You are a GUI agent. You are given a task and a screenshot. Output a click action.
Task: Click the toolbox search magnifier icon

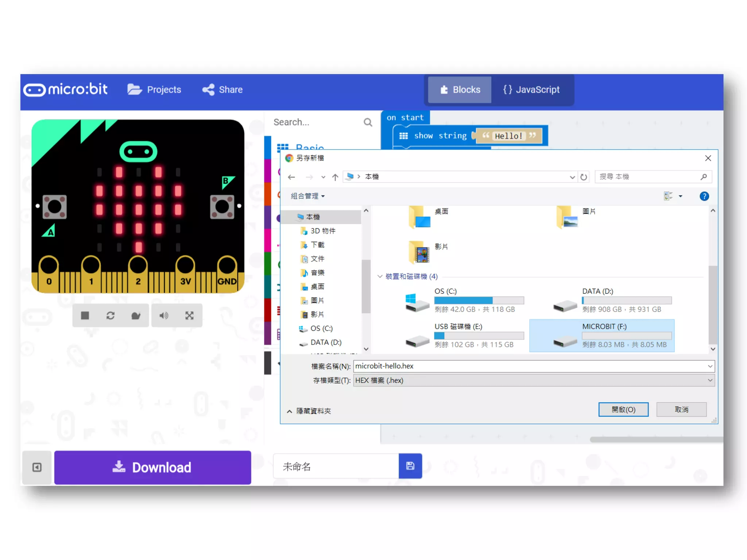[x=368, y=122]
